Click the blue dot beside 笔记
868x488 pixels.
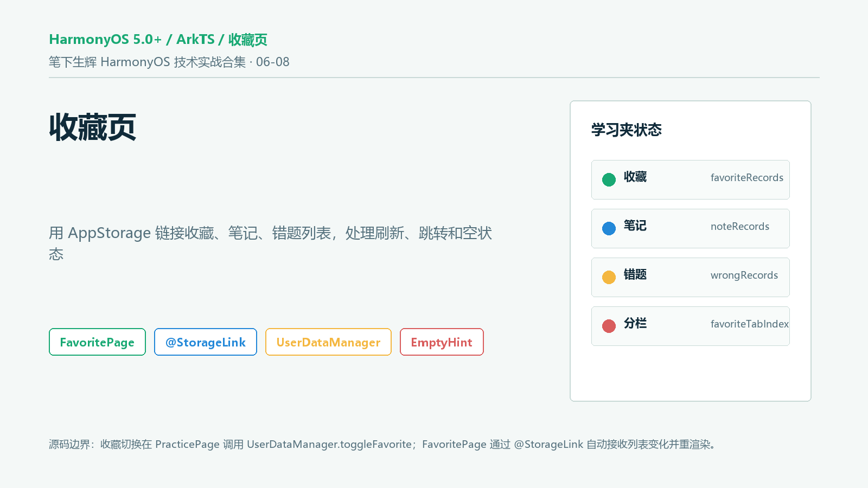(609, 228)
